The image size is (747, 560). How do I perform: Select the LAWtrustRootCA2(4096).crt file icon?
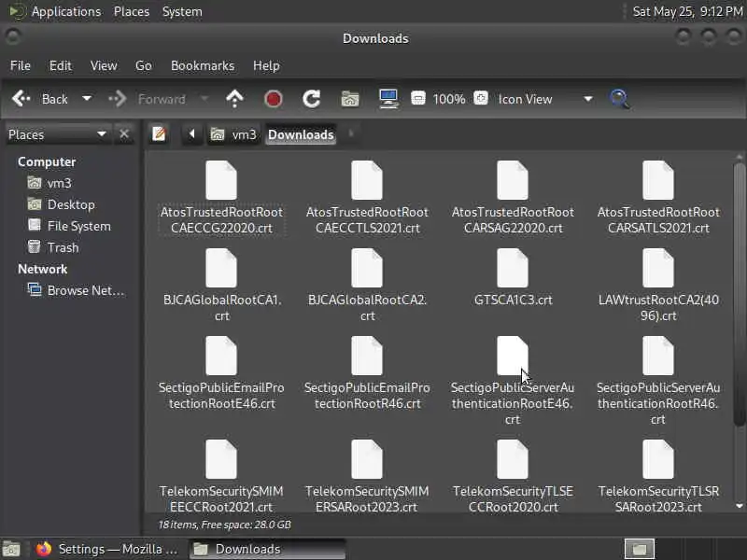(658, 268)
